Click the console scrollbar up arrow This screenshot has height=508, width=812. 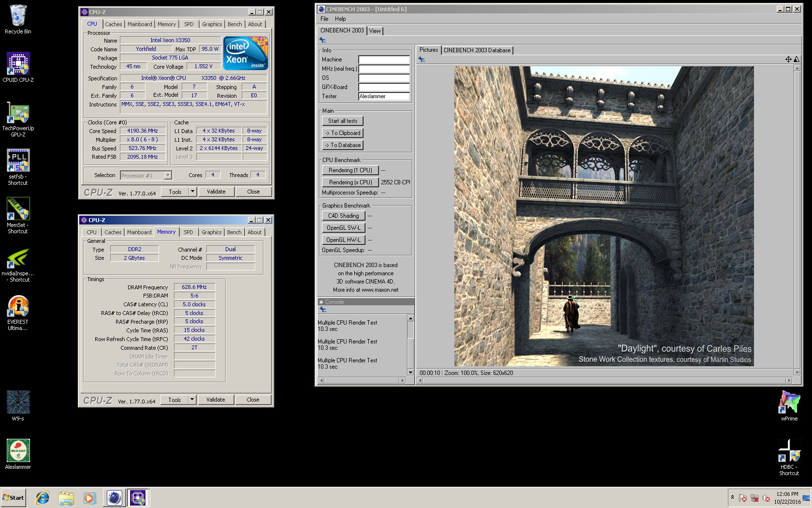click(410, 318)
